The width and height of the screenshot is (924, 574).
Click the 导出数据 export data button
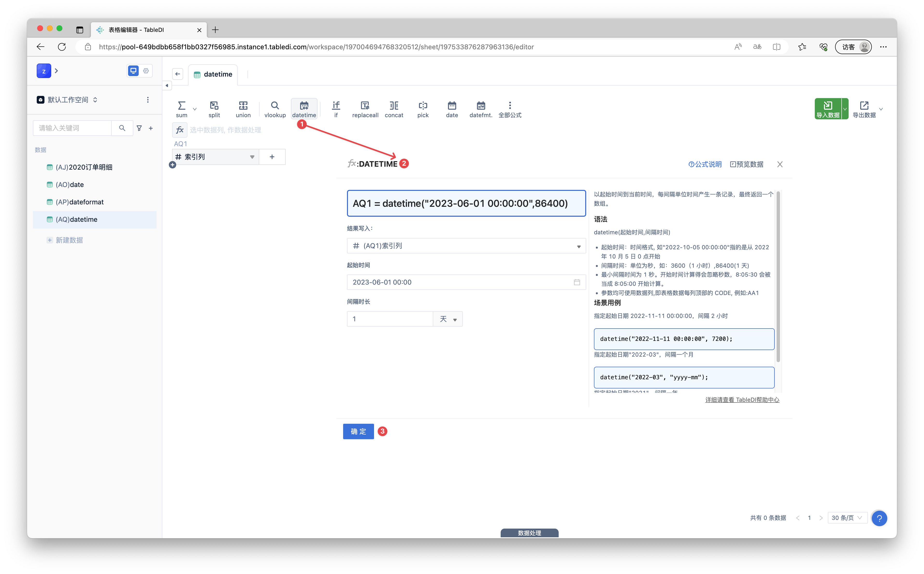click(864, 109)
